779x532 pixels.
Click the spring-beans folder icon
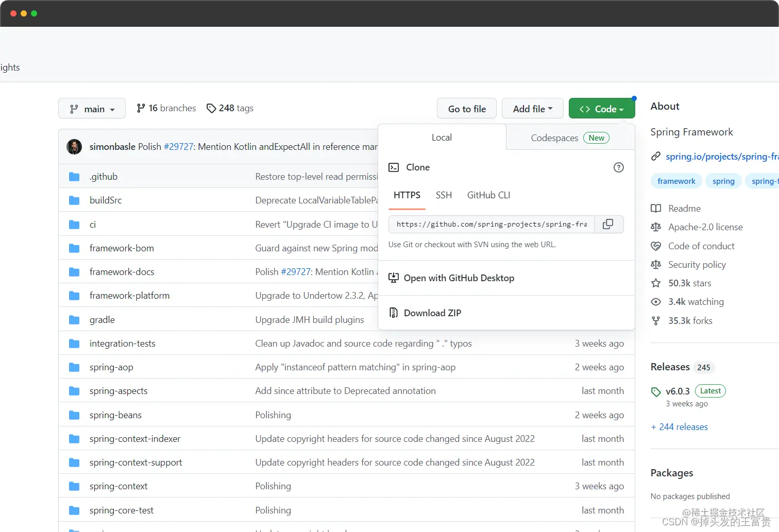pyautogui.click(x=74, y=415)
